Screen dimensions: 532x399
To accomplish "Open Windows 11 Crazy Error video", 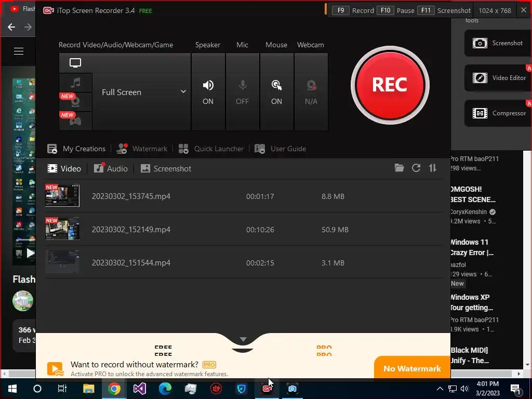I will [471, 247].
